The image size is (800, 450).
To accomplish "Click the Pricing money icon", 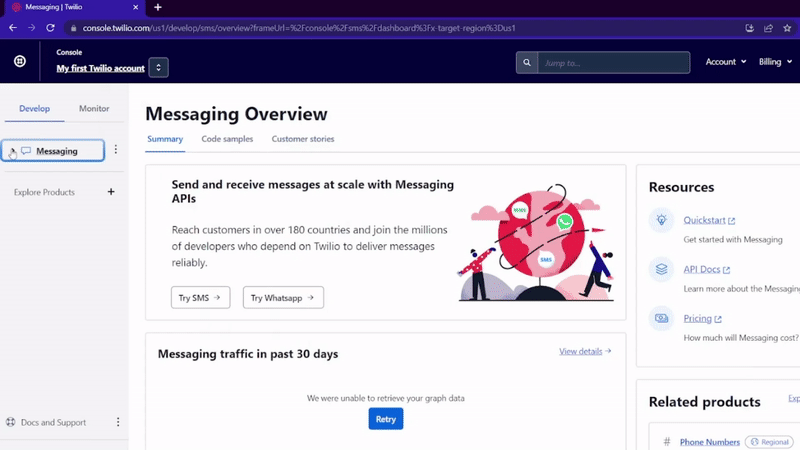I will click(661, 318).
